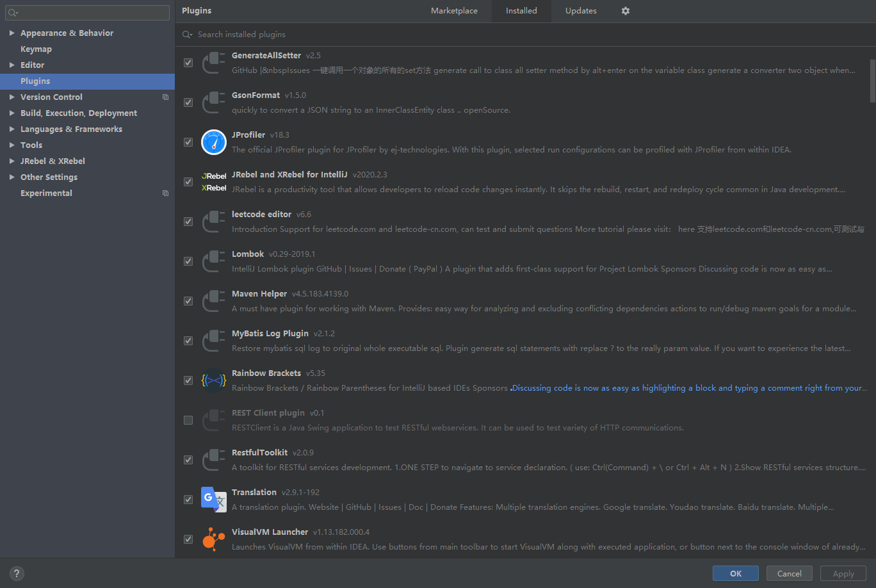Image resolution: width=876 pixels, height=588 pixels.
Task: Click the REST Client plugin icon
Action: click(214, 420)
